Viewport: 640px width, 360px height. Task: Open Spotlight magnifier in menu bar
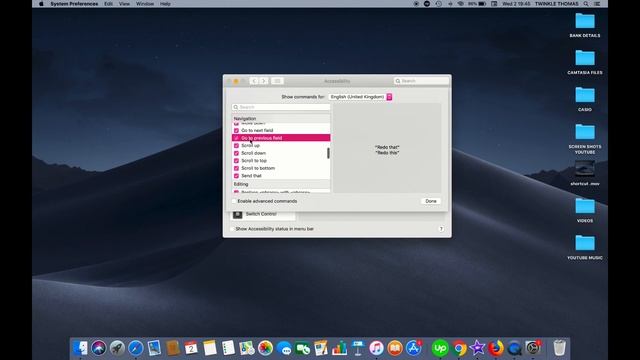pos(586,4)
